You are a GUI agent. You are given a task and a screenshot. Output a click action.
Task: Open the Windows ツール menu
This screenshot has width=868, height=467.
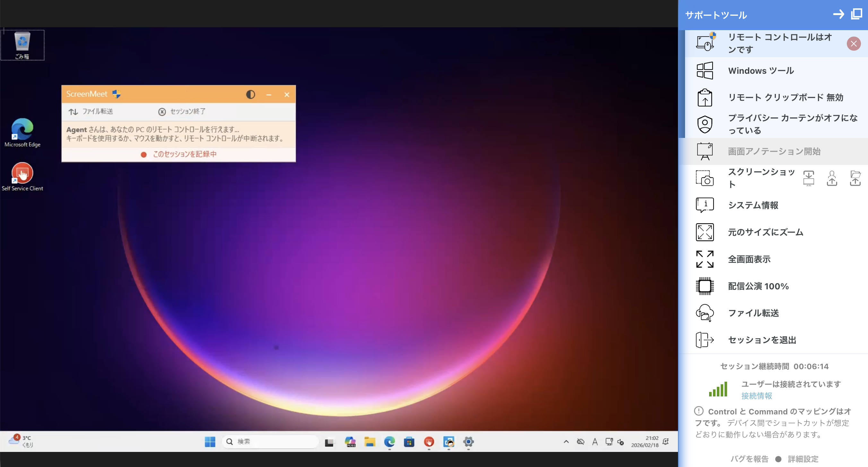click(761, 71)
